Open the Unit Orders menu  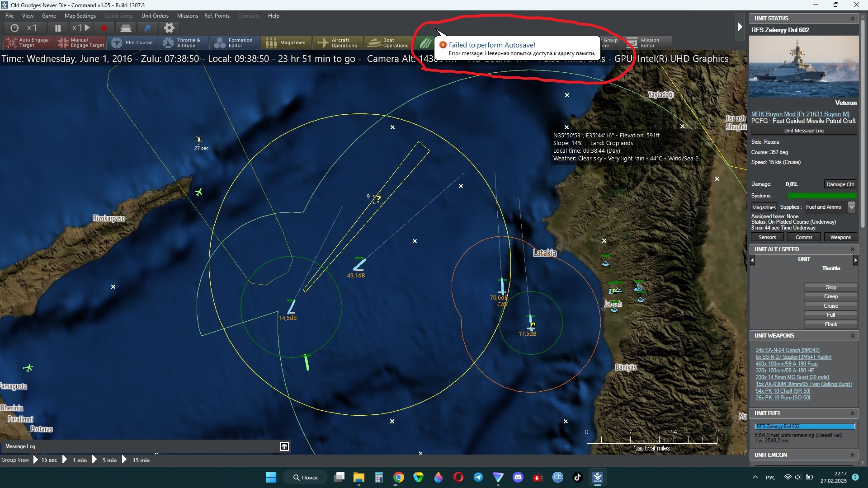coord(155,16)
